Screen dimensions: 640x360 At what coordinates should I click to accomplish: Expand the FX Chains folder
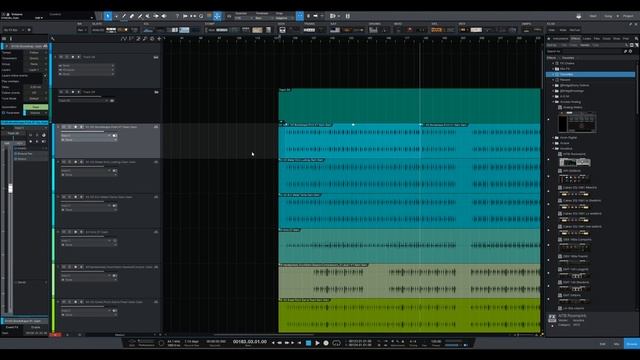pos(553,63)
